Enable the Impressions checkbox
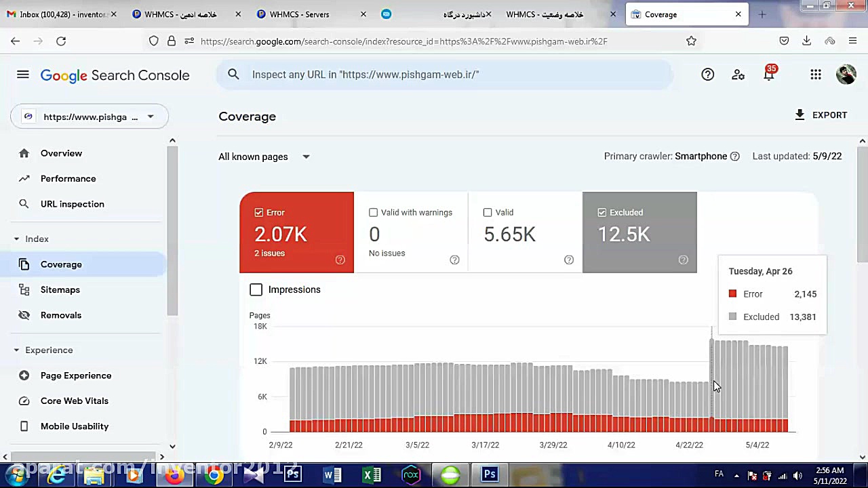This screenshot has height=488, width=868. point(256,290)
